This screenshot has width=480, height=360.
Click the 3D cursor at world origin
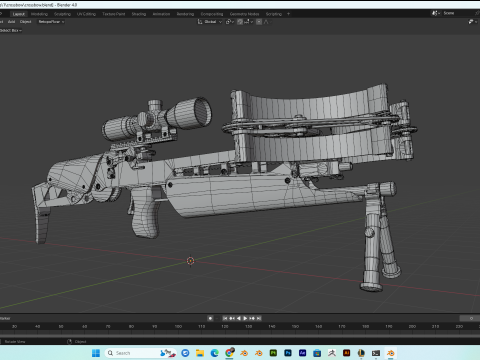(190, 261)
